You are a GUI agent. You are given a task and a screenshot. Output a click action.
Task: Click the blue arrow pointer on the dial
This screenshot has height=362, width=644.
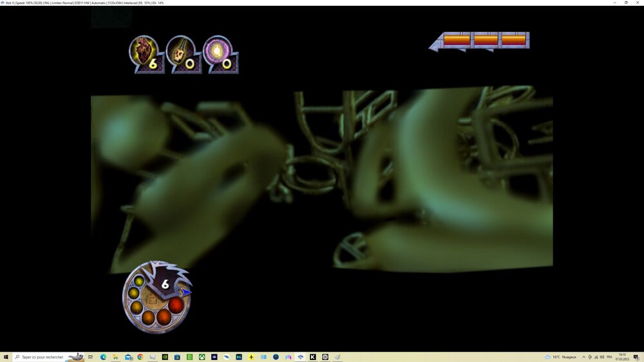186,292
